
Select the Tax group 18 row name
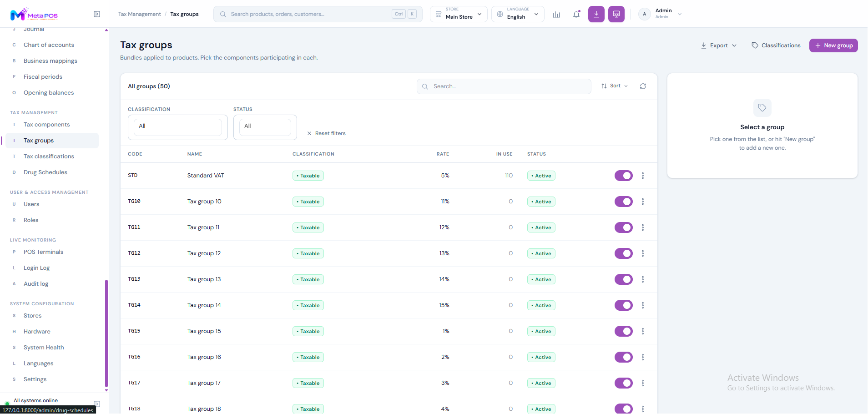click(x=204, y=409)
